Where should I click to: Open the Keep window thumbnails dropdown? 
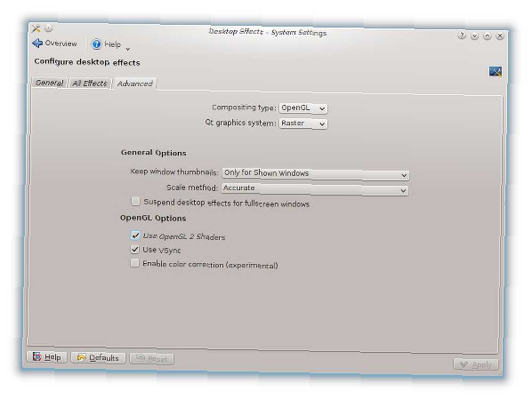coord(315,174)
